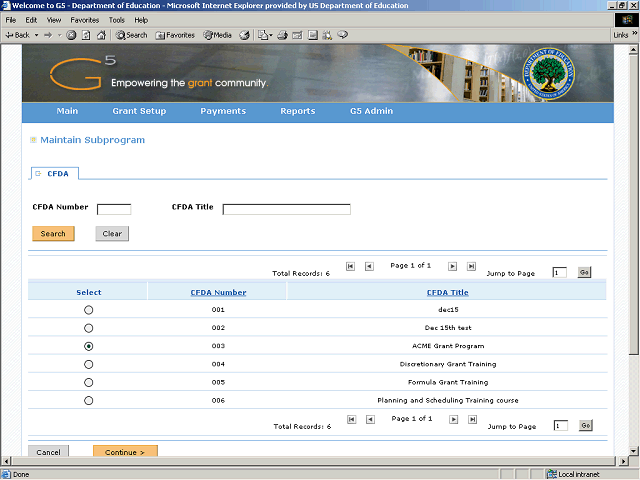The height and width of the screenshot is (480, 640).
Task: Sort by CFDA Title column header
Action: [x=447, y=292]
